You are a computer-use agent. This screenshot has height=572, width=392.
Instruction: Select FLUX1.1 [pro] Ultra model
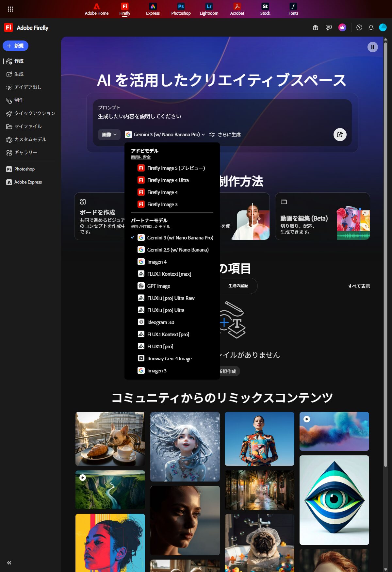click(x=172, y=310)
